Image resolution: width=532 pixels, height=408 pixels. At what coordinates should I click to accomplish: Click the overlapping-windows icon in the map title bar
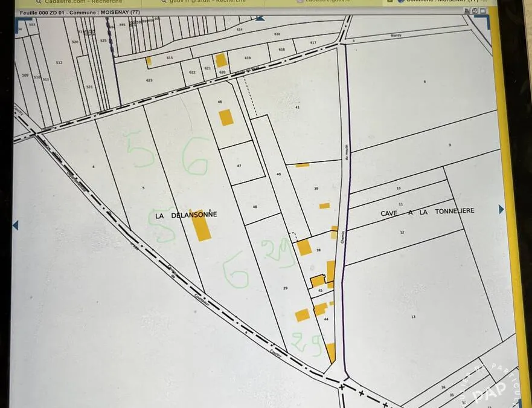(475, 11)
